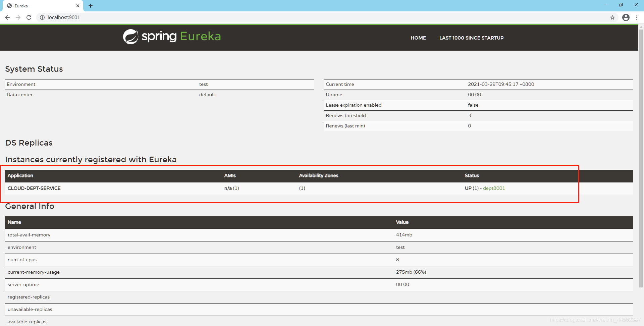Focus the address bar showing localhost:9001
The height and width of the screenshot is (326, 644).
[327, 17]
